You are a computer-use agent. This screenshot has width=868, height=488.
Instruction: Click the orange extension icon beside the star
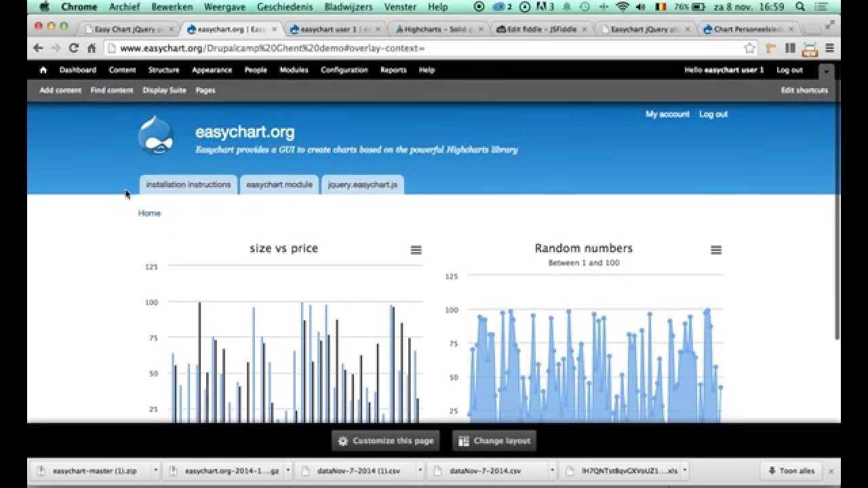[x=771, y=48]
